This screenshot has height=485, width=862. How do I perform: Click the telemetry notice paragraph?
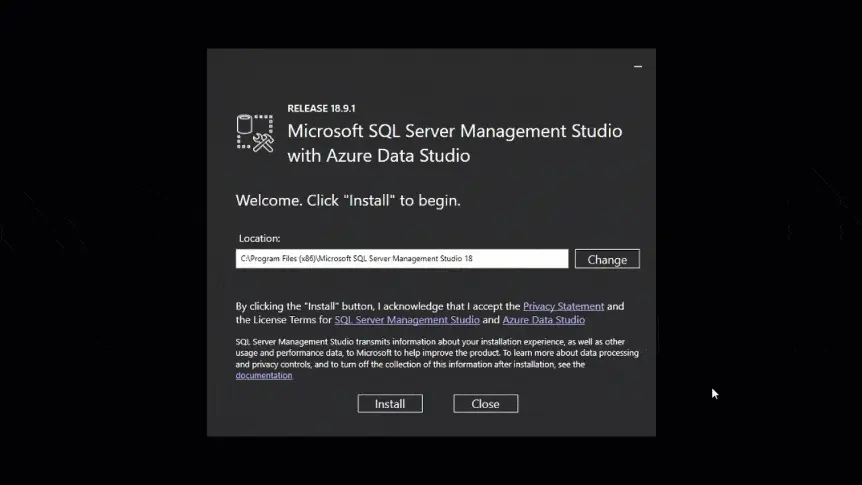pyautogui.click(x=430, y=352)
